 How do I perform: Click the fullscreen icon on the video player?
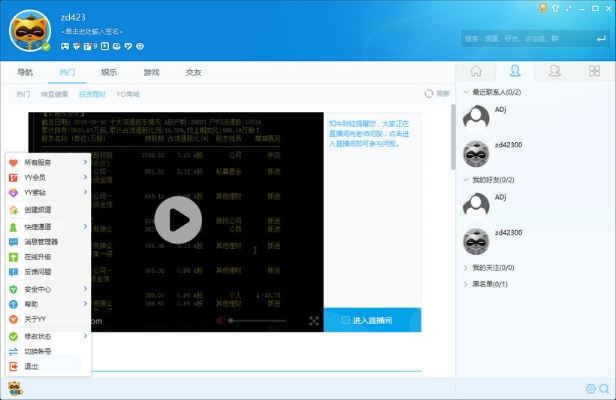tap(314, 321)
